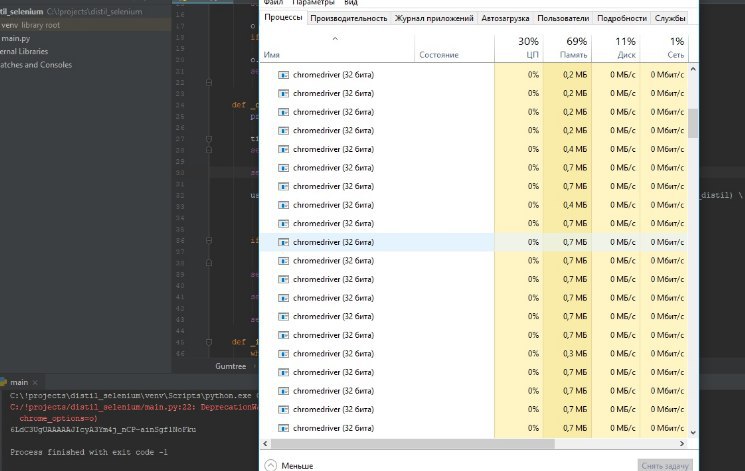Sort by the Память 69% column
The width and height of the screenshot is (745, 471).
click(567, 48)
